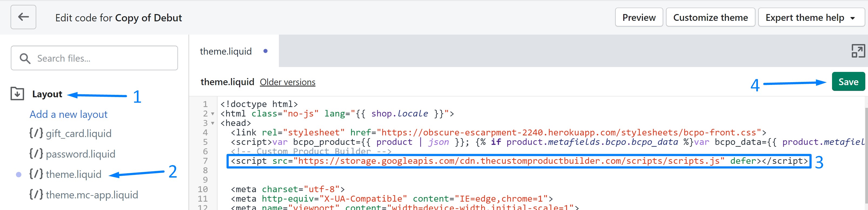Screen dimensions: 868x210
Task: Click the Customize theme button
Action: 710,17
